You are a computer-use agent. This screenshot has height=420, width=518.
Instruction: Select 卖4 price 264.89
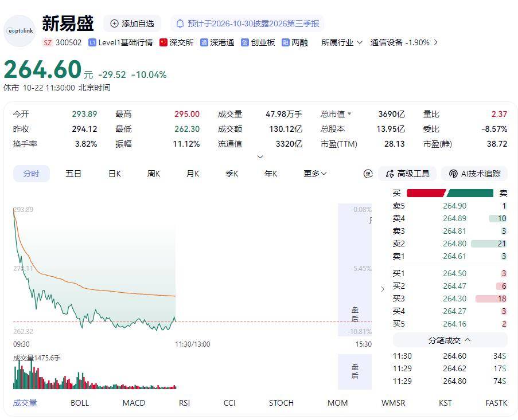tap(454, 218)
